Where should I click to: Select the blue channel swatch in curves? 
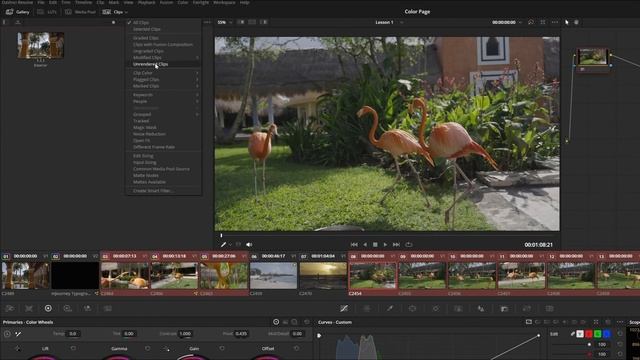607,334
